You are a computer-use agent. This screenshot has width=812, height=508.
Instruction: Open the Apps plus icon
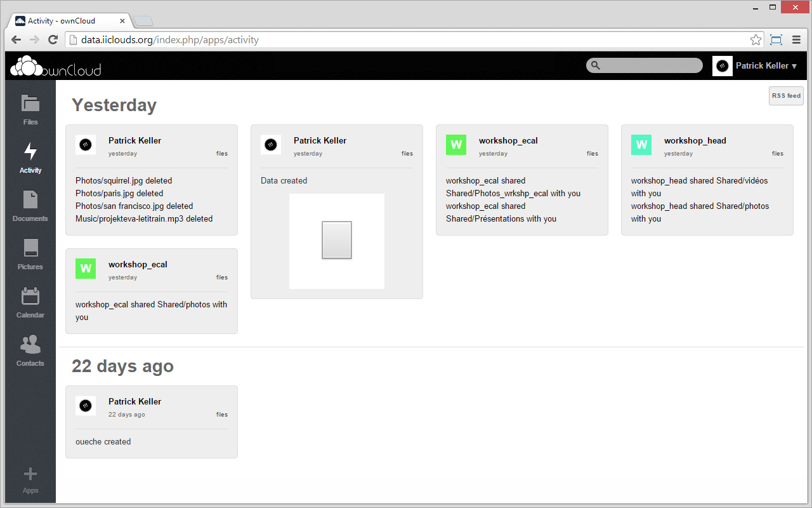[30, 474]
